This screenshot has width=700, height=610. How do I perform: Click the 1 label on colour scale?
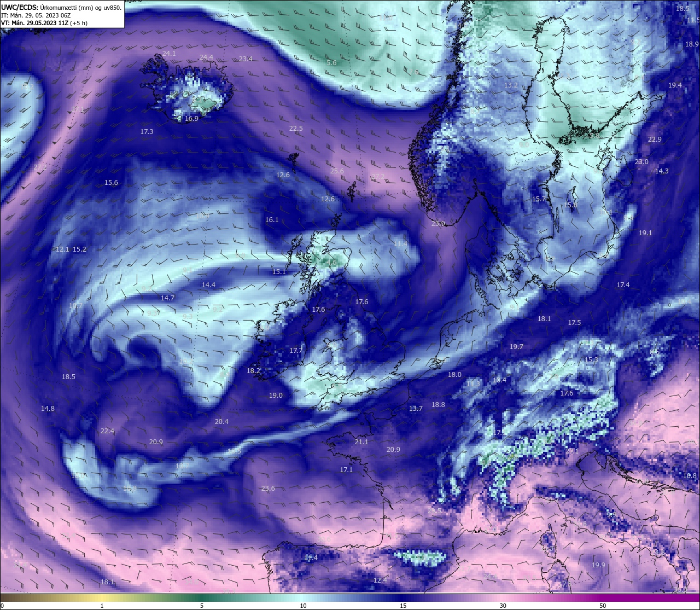coord(102,606)
